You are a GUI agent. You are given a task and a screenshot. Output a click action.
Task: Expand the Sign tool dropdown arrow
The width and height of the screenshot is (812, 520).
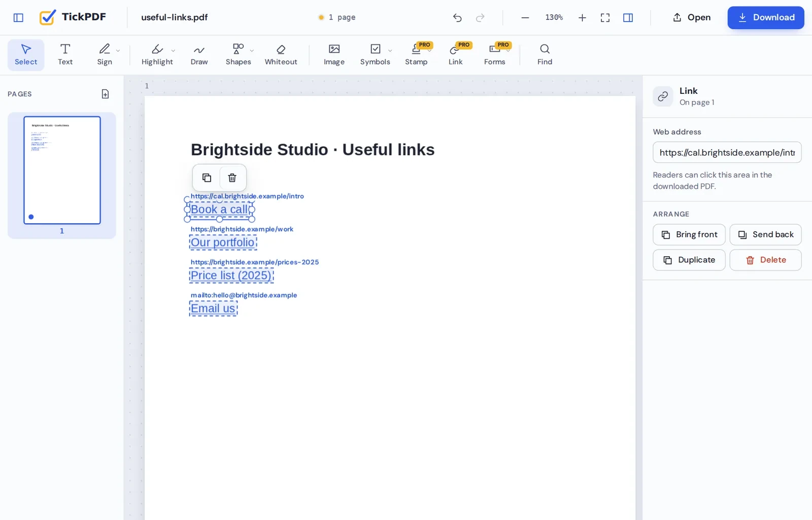118,51
